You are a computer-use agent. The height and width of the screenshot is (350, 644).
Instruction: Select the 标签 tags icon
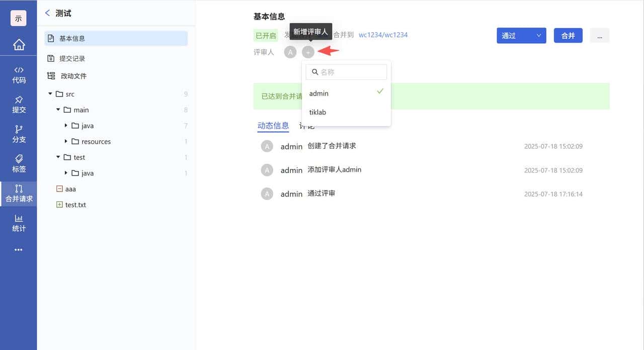coord(19,163)
